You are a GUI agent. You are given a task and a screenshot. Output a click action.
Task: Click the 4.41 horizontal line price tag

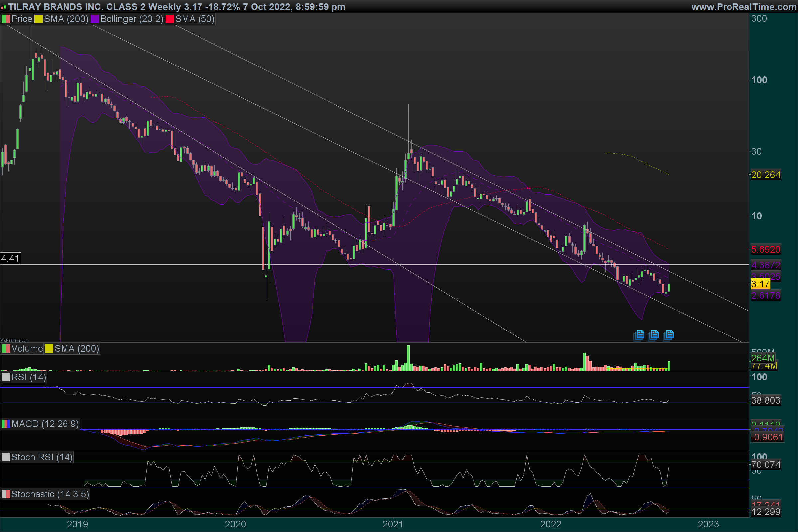[10, 259]
